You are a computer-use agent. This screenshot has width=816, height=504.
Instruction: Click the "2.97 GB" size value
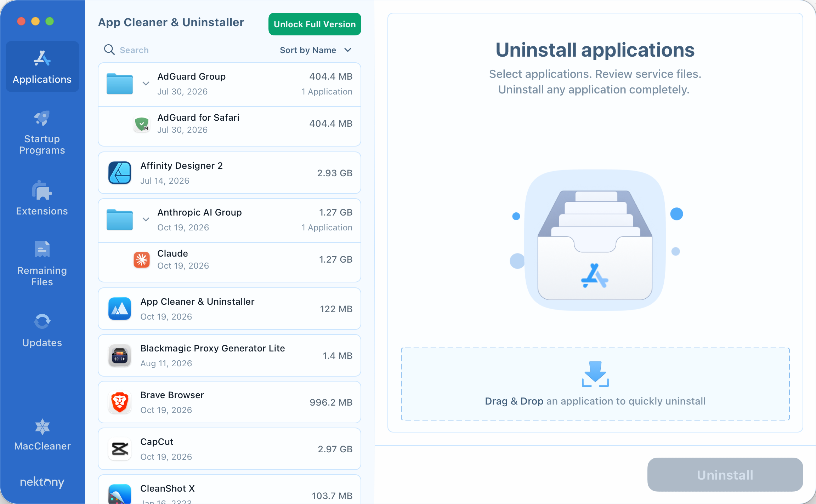[x=335, y=449]
